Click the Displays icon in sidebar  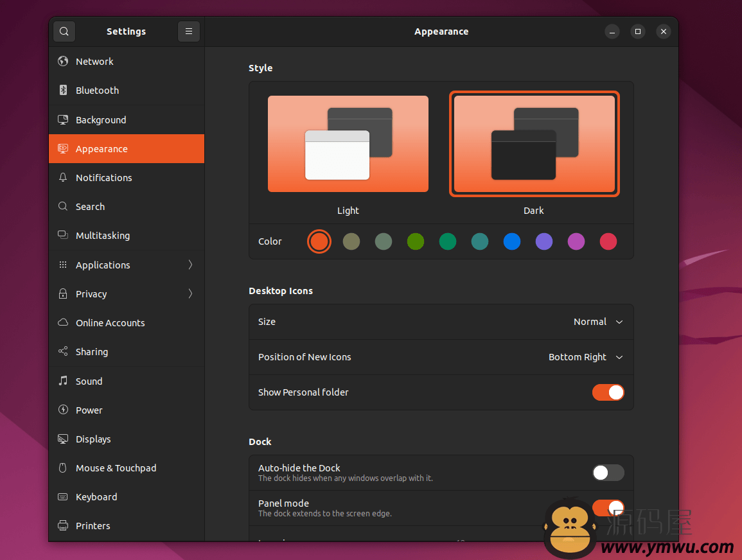coord(63,439)
